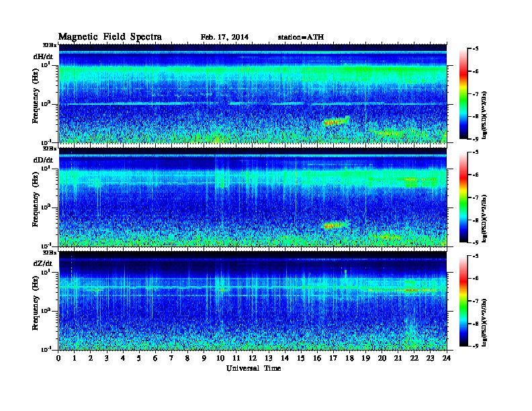Click the "20" hour tick label
This screenshot has width=532, height=411.
382,358
